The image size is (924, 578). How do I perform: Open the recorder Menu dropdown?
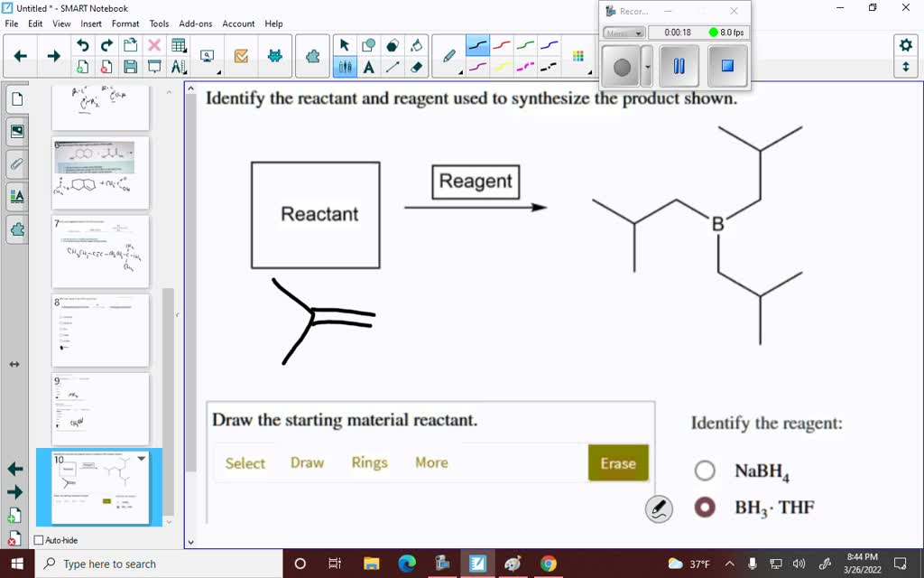click(624, 33)
